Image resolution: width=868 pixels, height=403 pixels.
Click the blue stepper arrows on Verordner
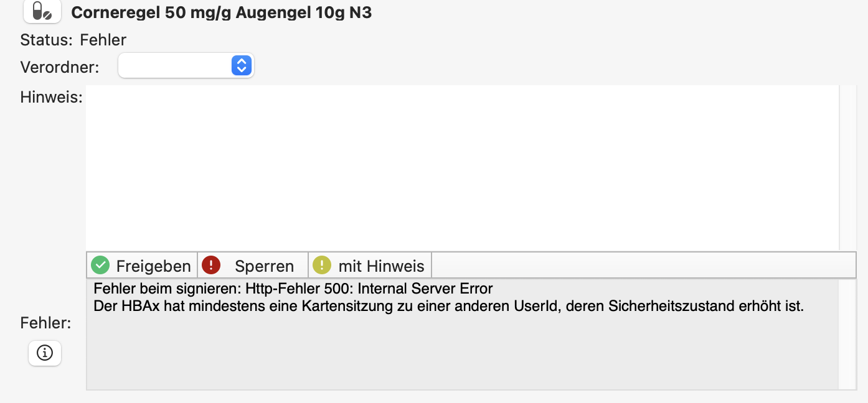point(241,65)
